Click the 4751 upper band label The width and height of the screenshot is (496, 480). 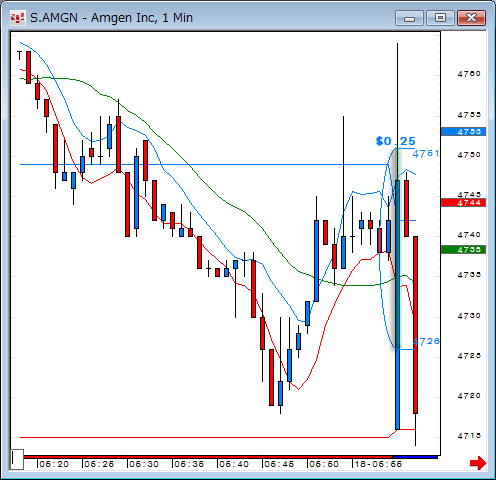(426, 154)
